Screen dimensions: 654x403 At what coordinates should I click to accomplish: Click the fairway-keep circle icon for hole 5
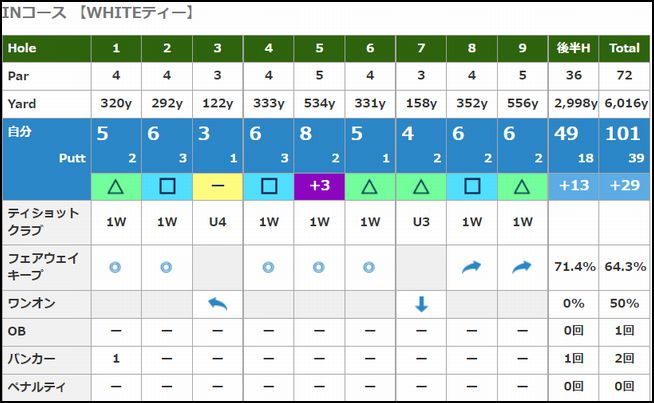click(319, 267)
